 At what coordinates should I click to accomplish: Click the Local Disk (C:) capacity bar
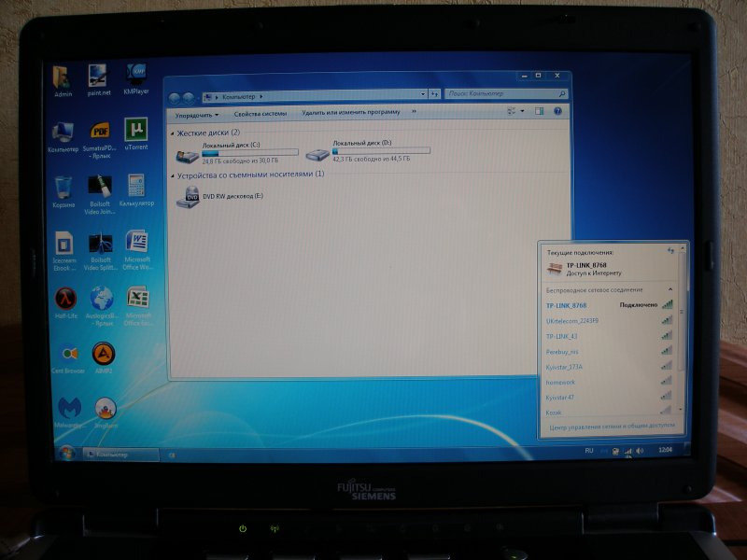249,151
